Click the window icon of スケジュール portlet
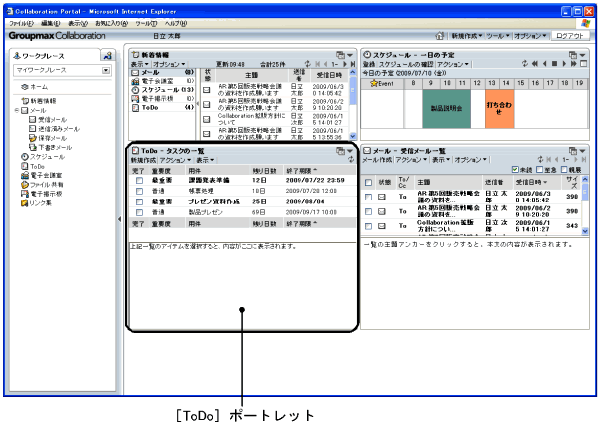The height and width of the screenshot is (428, 600). [x=572, y=55]
